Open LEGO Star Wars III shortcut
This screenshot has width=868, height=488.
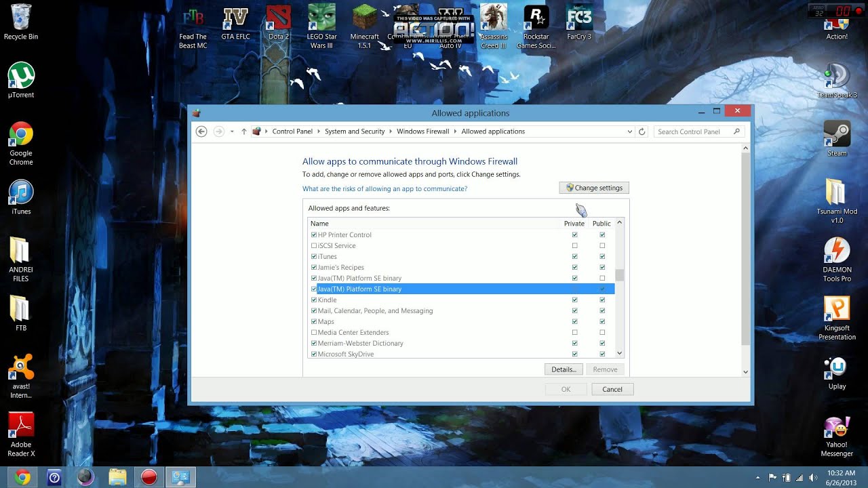click(x=322, y=27)
